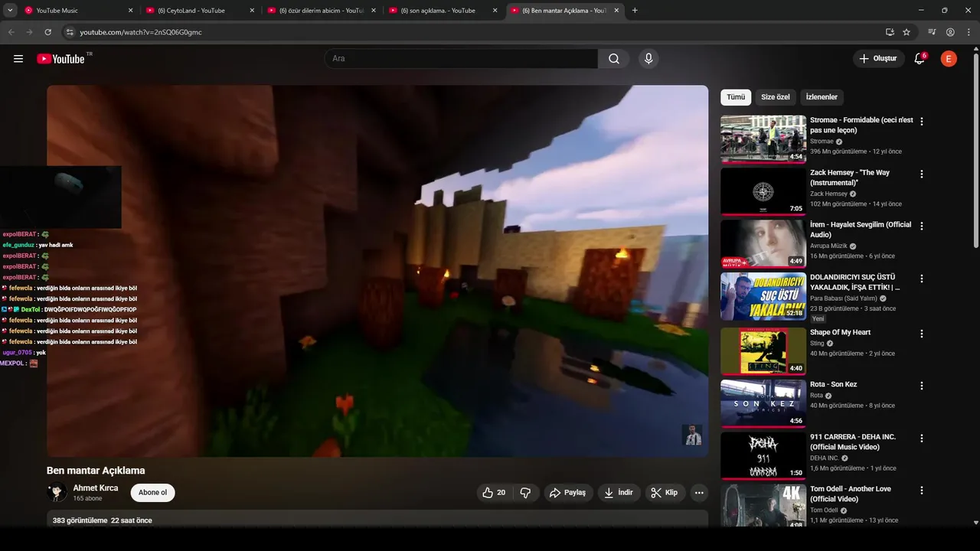Click the main video player frame
The width and height of the screenshot is (980, 551).
click(377, 271)
